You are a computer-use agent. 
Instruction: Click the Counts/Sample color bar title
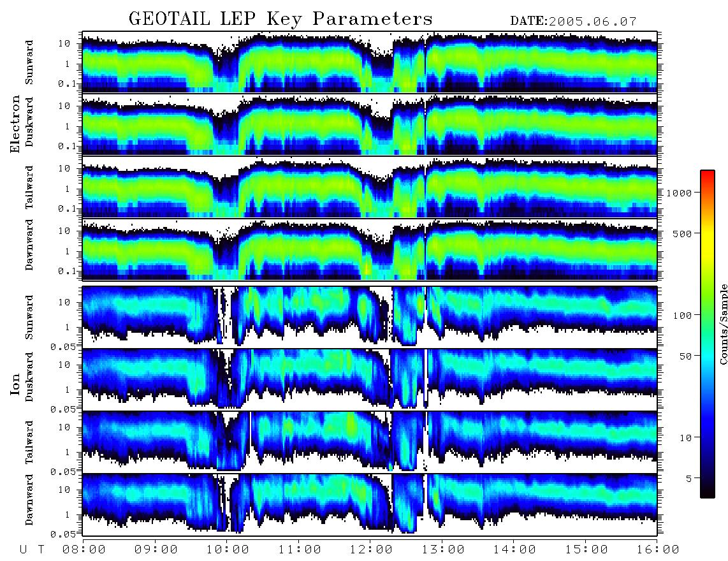coord(723,324)
